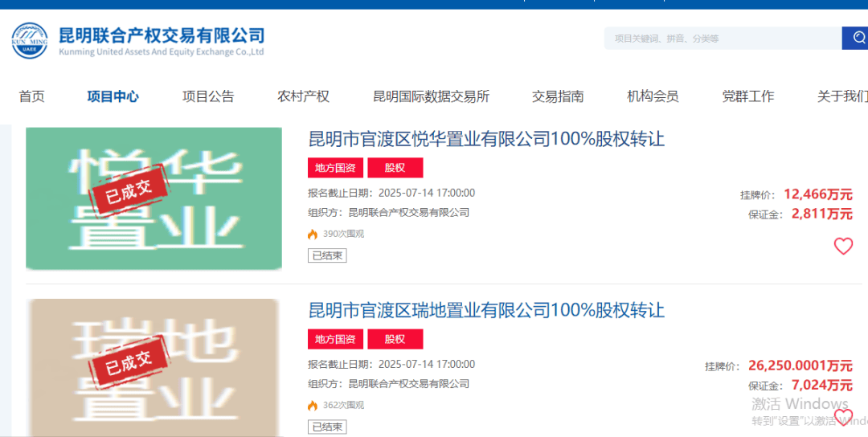Click 股权 tag on 悦华置业 listing
Viewport: 868px width, 437px height.
[x=395, y=168]
